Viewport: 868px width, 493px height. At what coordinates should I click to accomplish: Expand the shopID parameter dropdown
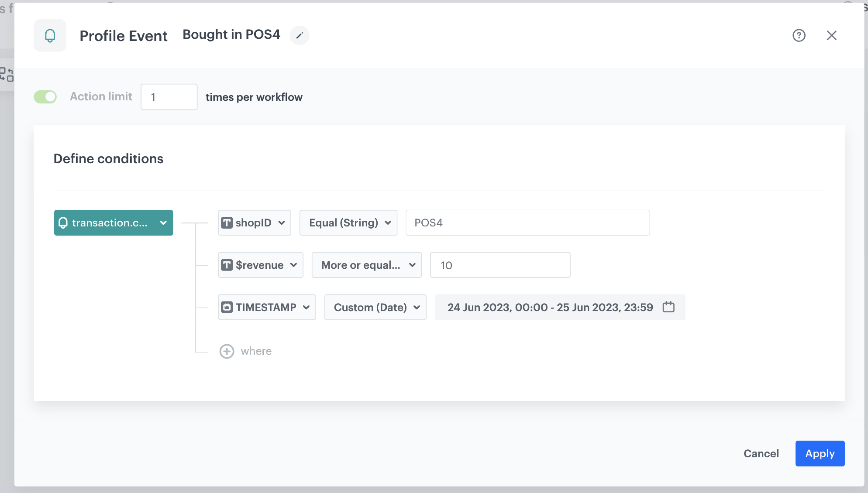[x=255, y=223]
